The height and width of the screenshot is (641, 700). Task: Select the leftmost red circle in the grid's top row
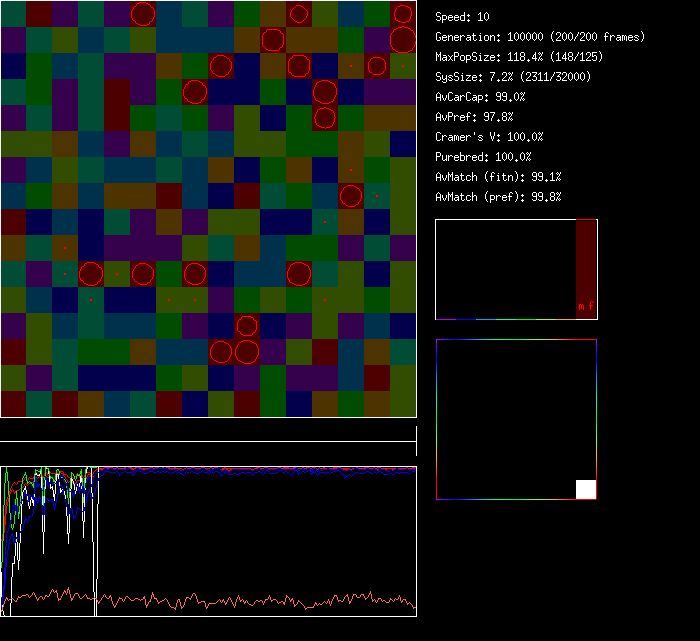[x=143, y=14]
